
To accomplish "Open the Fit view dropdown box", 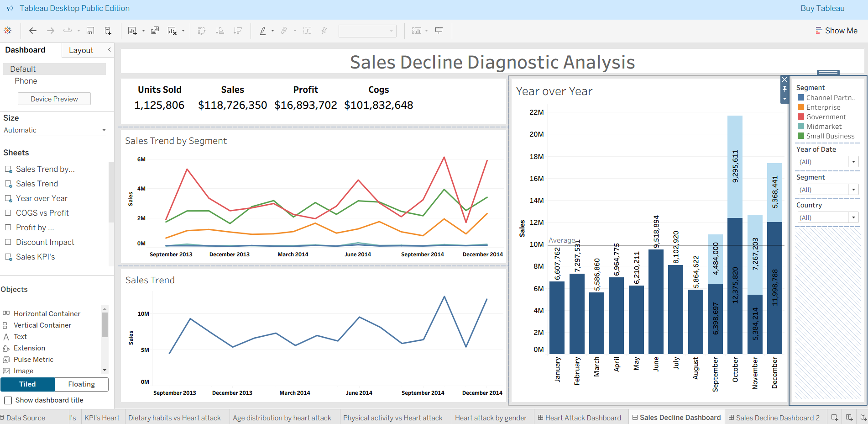I will (367, 31).
